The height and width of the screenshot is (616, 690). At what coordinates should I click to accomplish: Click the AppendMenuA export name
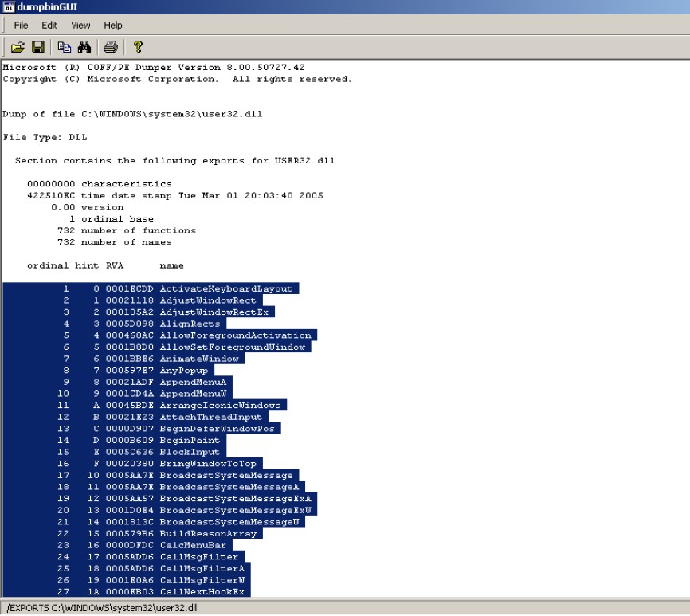193,382
